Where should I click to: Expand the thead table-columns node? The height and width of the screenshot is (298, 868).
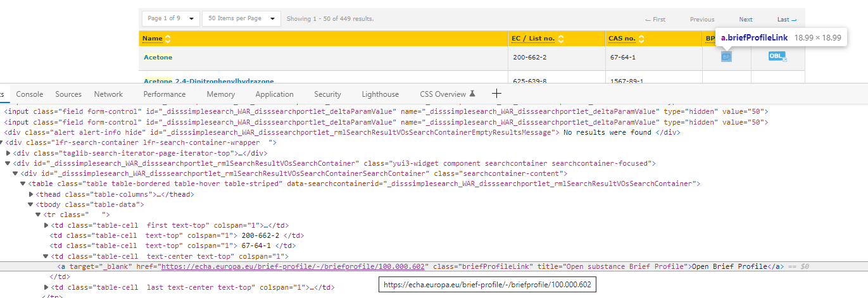pyautogui.click(x=32, y=194)
